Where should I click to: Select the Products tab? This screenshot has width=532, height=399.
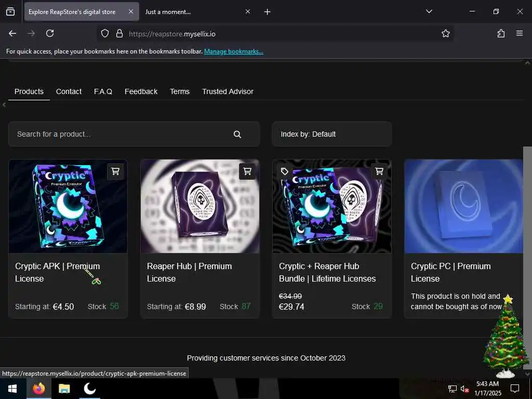pos(29,91)
